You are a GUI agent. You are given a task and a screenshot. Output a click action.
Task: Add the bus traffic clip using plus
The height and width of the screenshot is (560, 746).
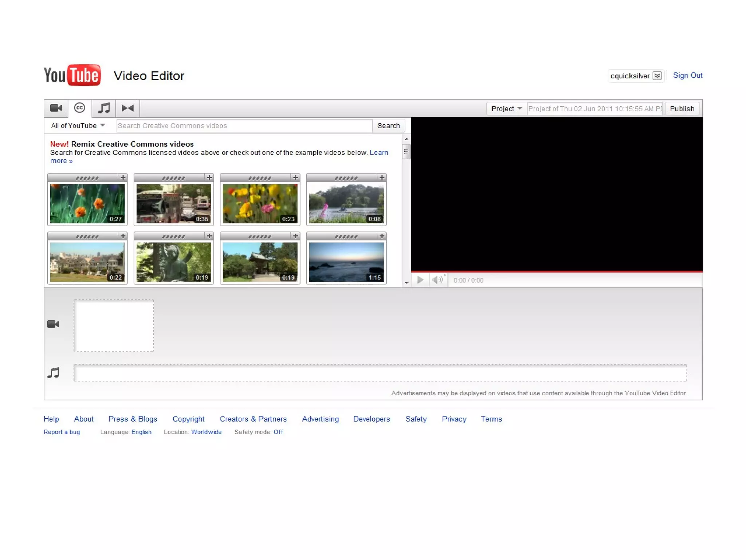(x=209, y=177)
